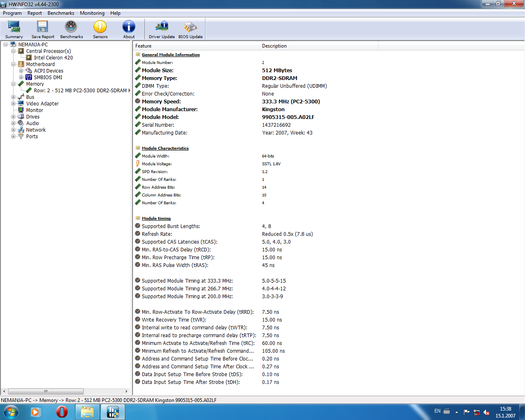Click the EN language indicator
525x420 pixels.
(x=437, y=411)
